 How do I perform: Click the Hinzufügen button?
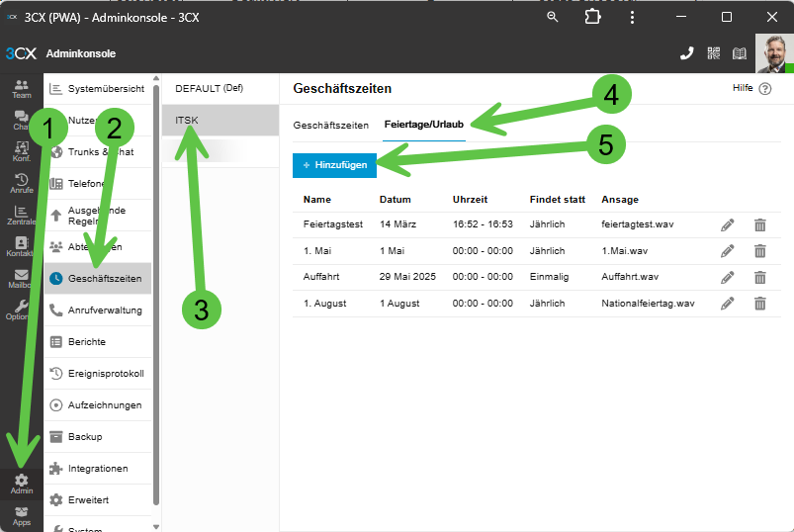coord(335,165)
